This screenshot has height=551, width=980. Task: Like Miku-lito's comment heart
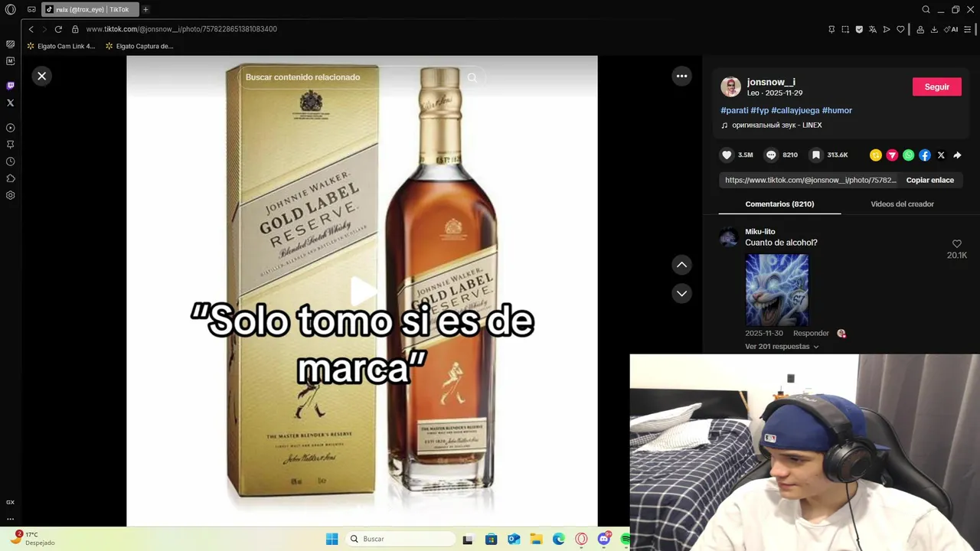click(x=957, y=244)
